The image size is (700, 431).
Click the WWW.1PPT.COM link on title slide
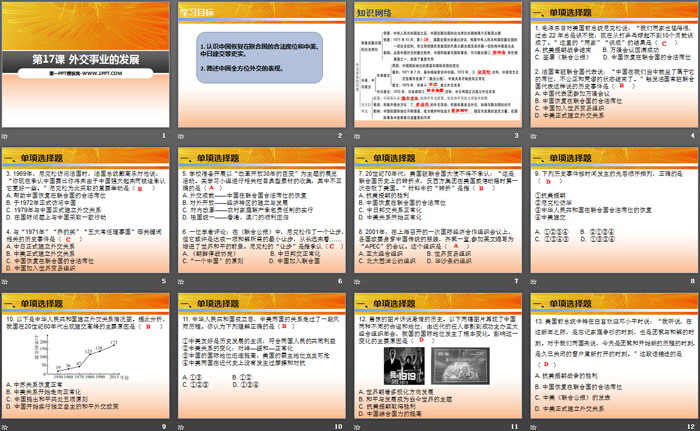click(102, 72)
